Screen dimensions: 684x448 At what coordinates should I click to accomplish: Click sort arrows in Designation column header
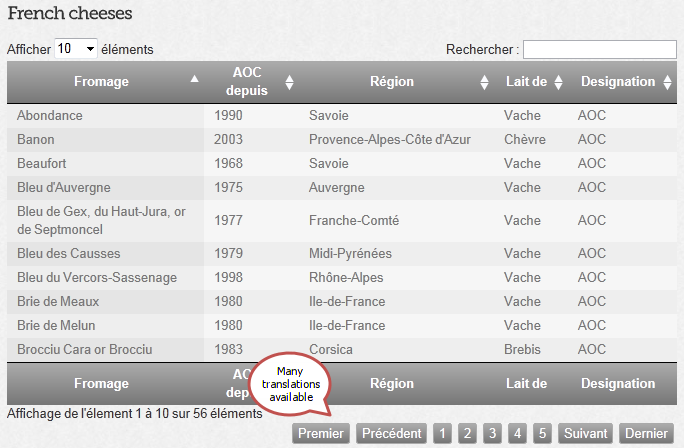(665, 82)
